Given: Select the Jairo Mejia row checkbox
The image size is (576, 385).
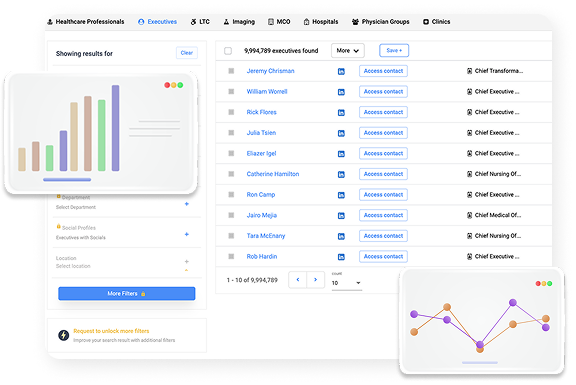Looking at the screenshot, I should coord(231,215).
